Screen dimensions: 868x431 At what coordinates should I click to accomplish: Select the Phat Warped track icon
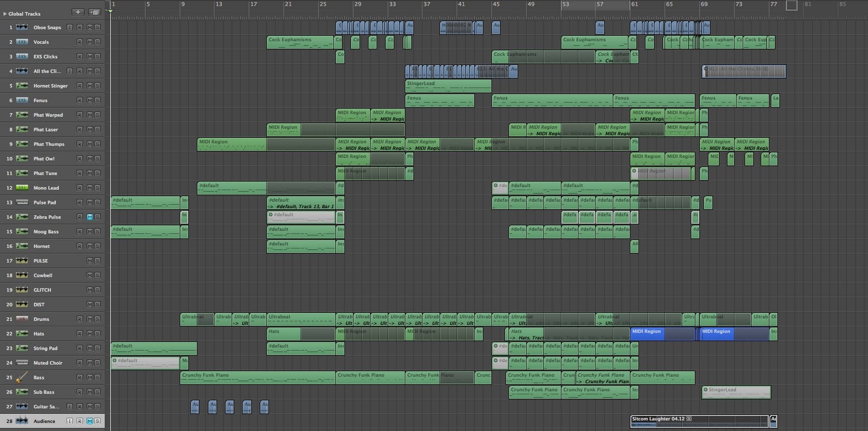(22, 115)
